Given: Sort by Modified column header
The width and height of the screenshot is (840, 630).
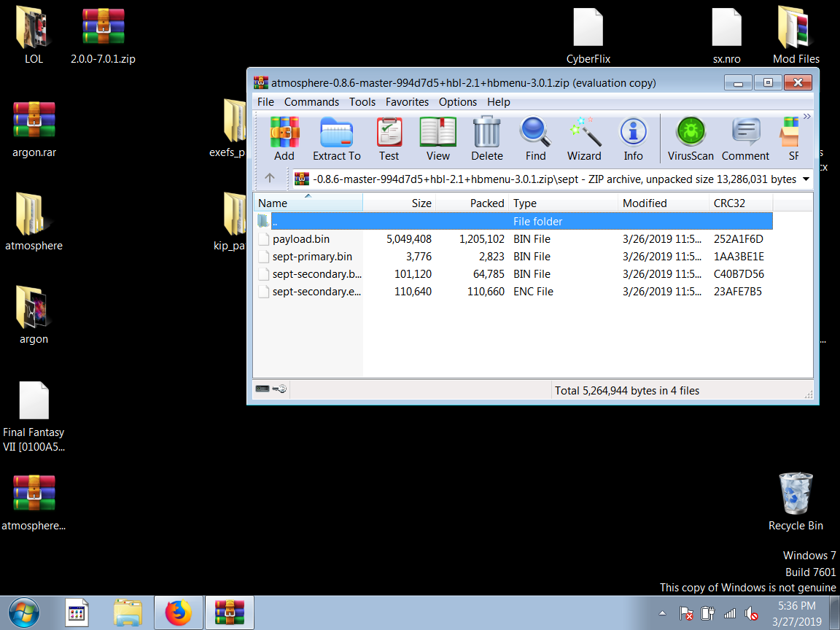Looking at the screenshot, I should point(664,203).
